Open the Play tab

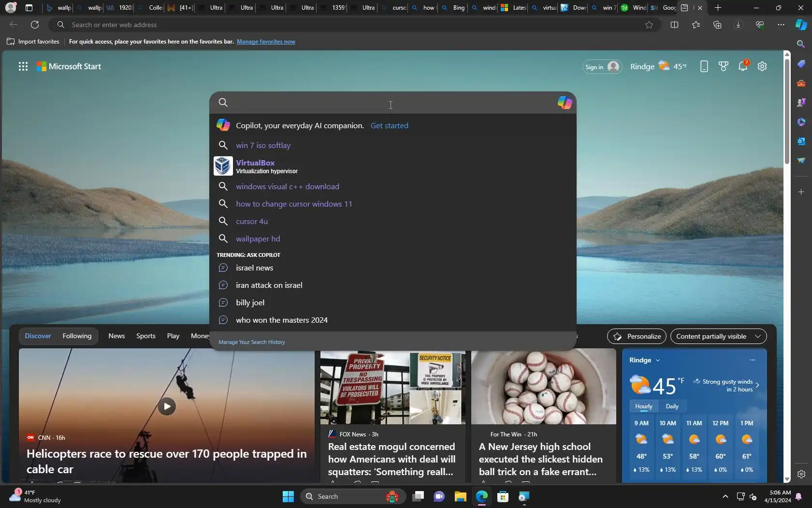click(x=173, y=336)
